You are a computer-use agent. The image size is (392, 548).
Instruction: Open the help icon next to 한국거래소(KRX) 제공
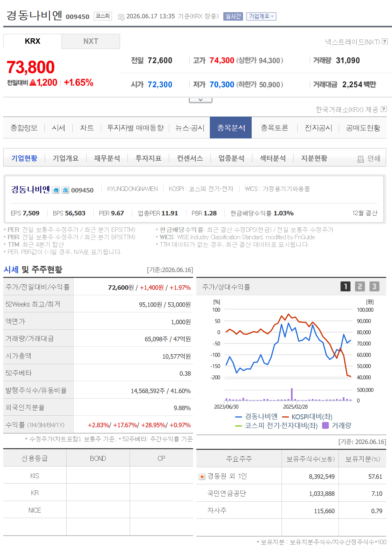tap(384, 109)
